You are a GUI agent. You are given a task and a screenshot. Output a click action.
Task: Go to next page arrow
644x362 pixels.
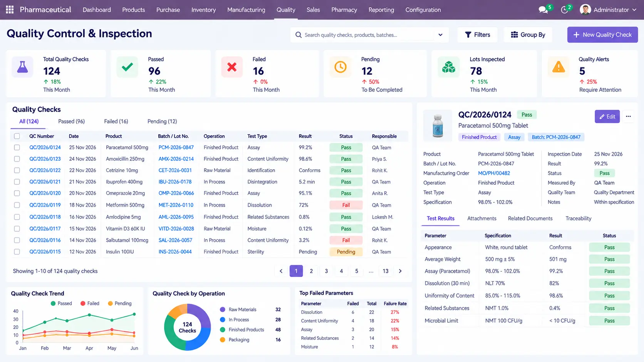400,271
